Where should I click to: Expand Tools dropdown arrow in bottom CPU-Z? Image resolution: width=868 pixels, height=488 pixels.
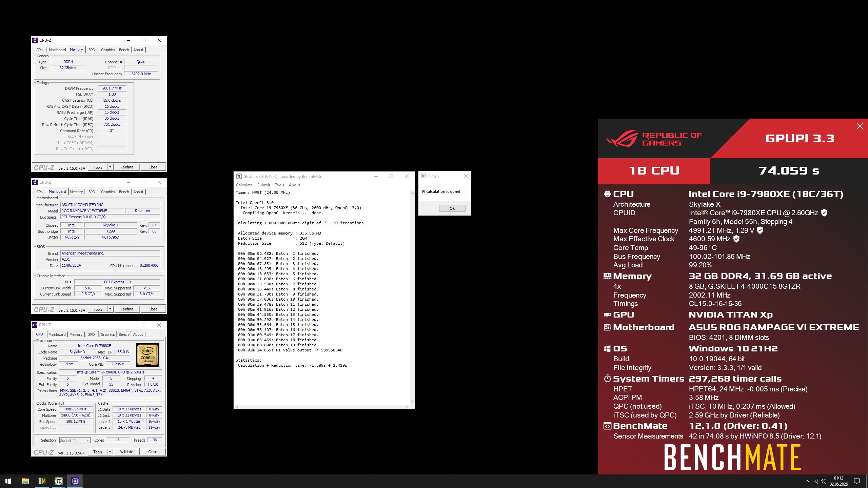click(x=110, y=452)
